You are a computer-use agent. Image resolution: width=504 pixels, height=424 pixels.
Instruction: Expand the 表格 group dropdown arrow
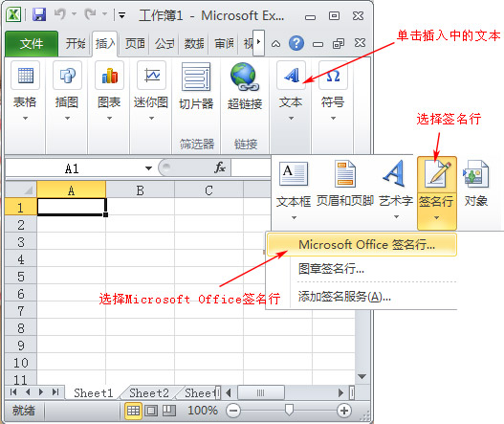coord(26,119)
